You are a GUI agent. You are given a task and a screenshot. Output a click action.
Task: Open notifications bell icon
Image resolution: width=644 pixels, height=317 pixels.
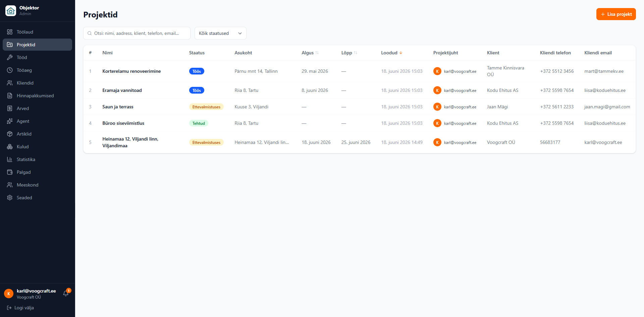click(66, 294)
